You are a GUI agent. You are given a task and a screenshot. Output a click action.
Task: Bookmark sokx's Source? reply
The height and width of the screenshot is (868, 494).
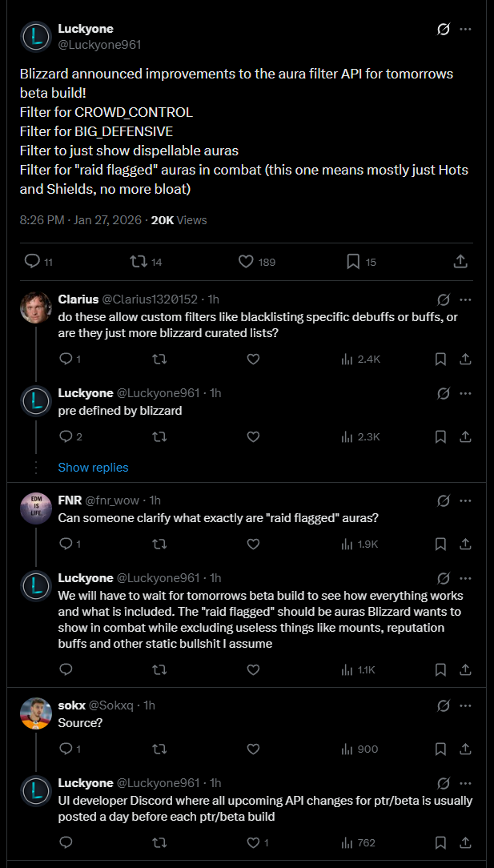pyautogui.click(x=441, y=749)
